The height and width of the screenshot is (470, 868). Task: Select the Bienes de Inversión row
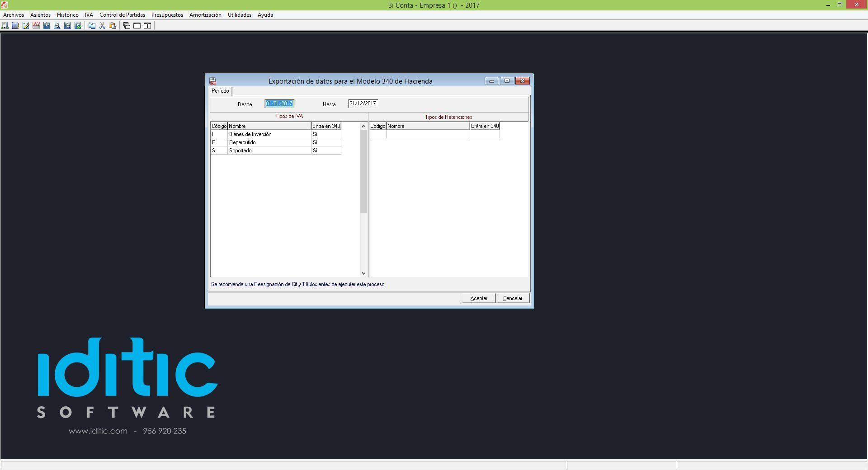tap(276, 134)
